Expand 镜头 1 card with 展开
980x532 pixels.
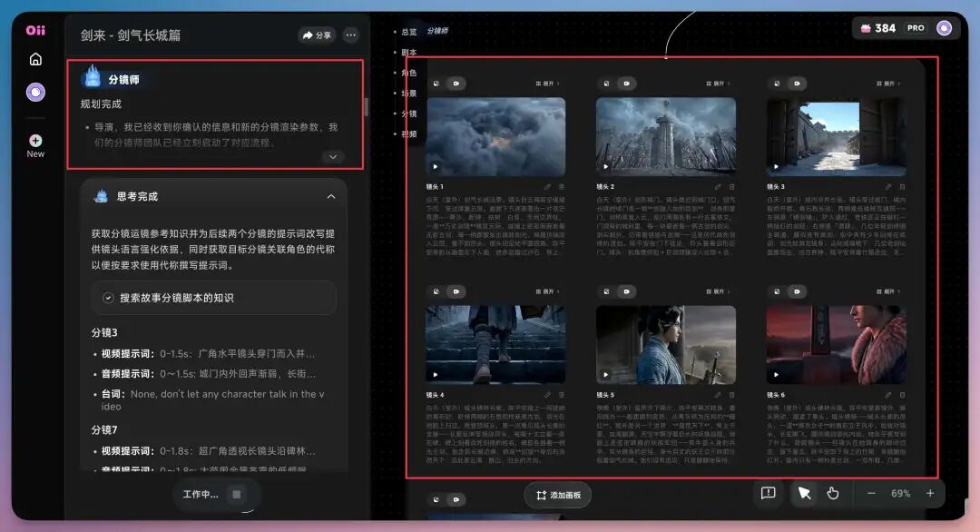click(547, 84)
